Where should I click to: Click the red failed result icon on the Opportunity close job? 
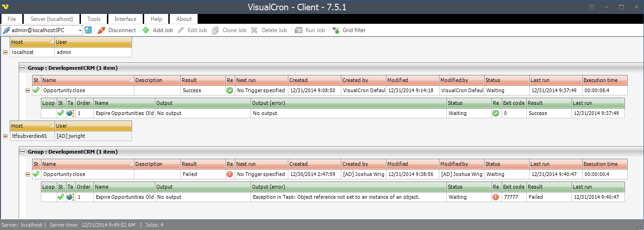coord(230,174)
